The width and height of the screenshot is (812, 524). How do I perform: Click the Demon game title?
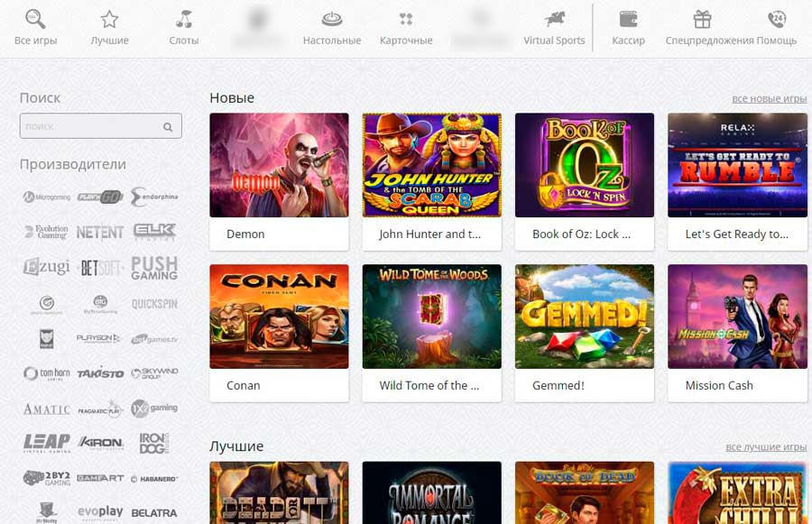coord(245,234)
